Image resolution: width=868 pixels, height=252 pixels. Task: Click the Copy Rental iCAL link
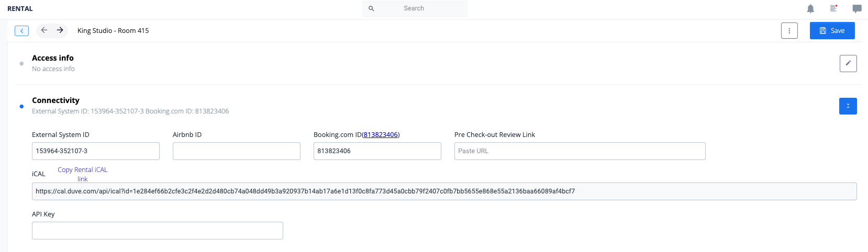83,174
